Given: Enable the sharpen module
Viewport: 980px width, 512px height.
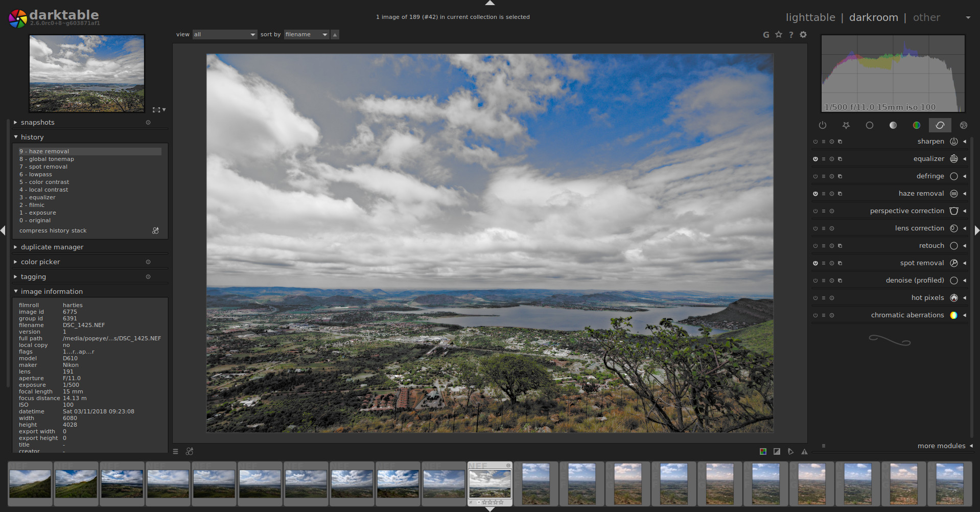Looking at the screenshot, I should pyautogui.click(x=815, y=142).
